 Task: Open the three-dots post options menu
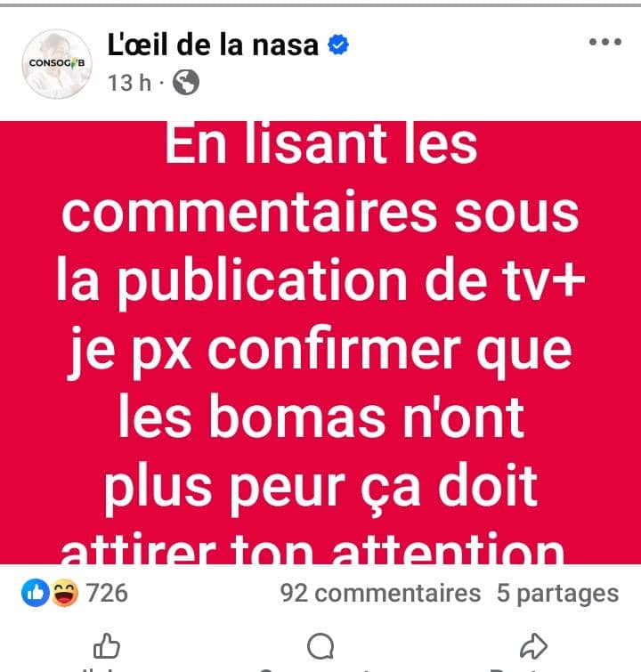(x=605, y=42)
